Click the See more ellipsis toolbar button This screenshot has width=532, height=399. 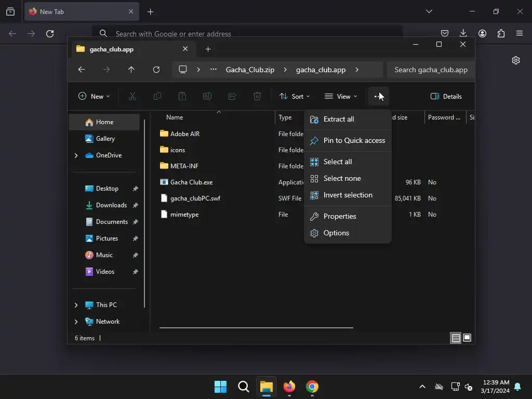click(378, 96)
